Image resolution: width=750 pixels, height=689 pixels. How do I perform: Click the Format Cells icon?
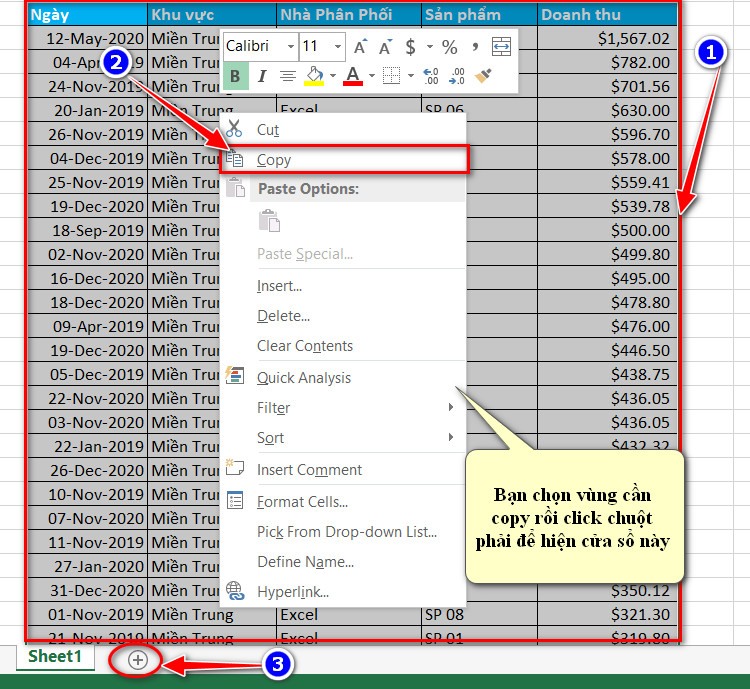[235, 500]
